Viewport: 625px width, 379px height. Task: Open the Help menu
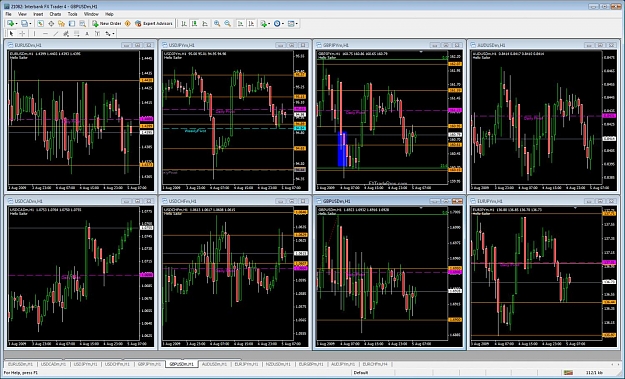coord(109,14)
